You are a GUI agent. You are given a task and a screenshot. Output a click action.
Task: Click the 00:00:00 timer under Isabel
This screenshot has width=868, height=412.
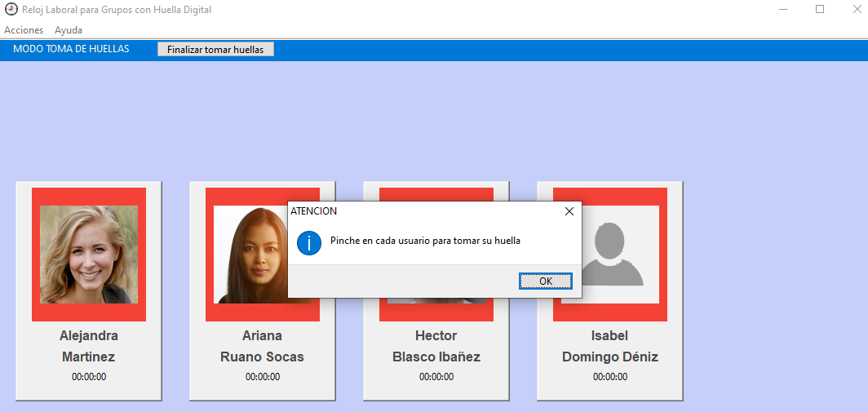coord(609,377)
